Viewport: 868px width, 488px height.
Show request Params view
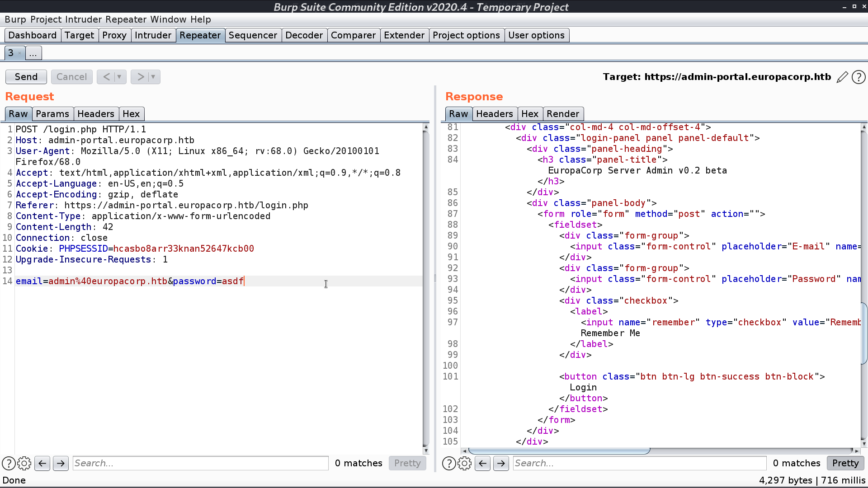coord(52,114)
